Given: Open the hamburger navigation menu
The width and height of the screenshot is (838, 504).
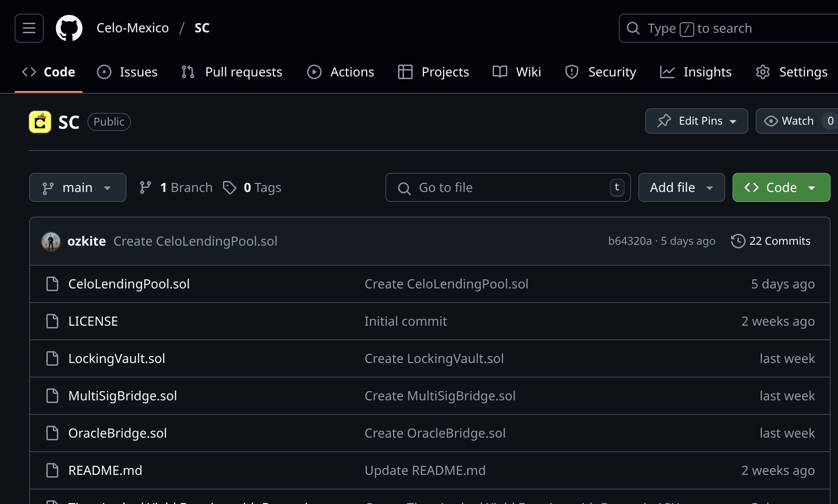Looking at the screenshot, I should 29,28.
